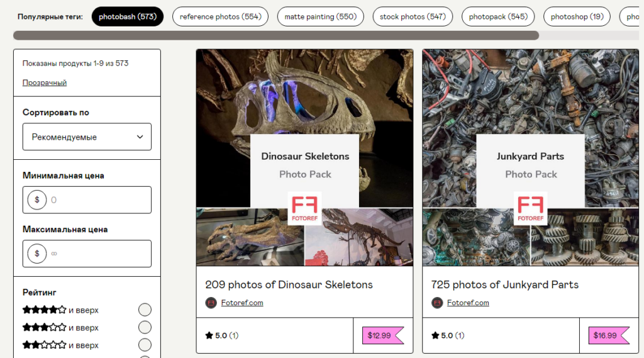
Task: Open Fotoref.com link under Dinosaur Skeletons
Action: [x=242, y=303]
